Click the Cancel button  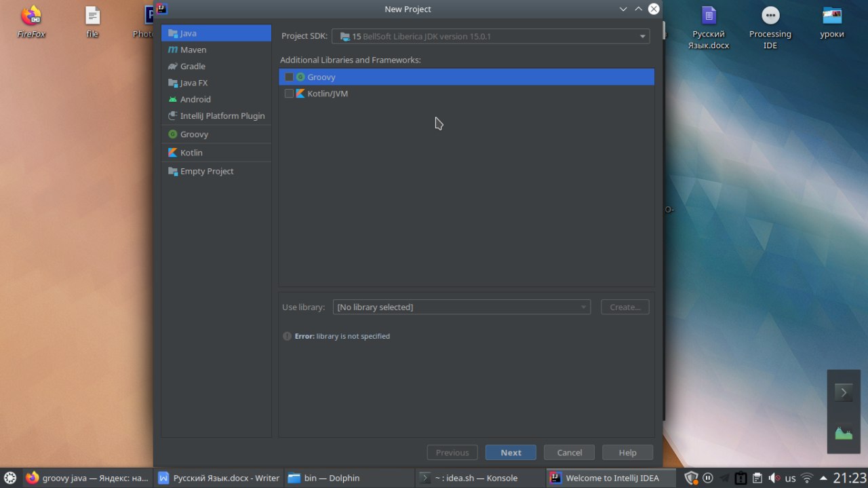click(x=570, y=453)
